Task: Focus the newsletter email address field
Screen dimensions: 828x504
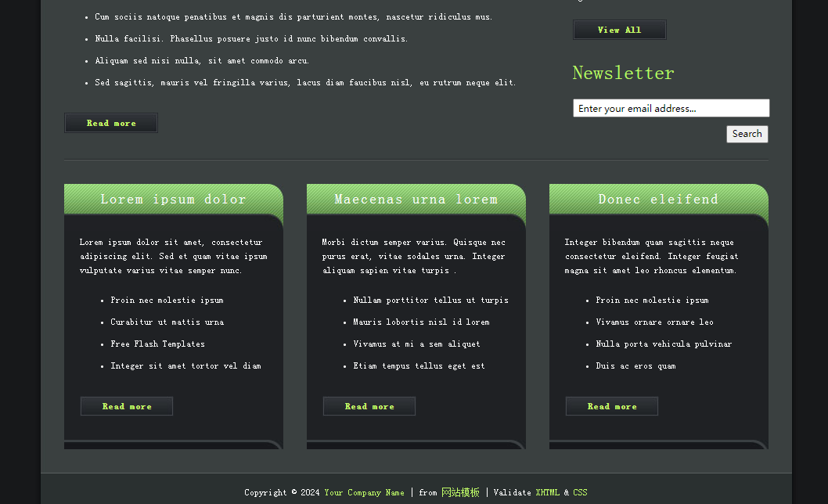Action: (x=671, y=108)
